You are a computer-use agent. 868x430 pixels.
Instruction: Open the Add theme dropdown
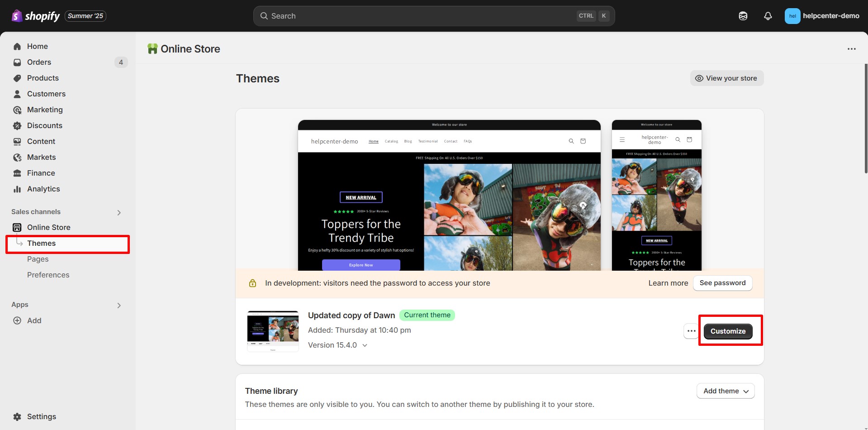(x=725, y=391)
